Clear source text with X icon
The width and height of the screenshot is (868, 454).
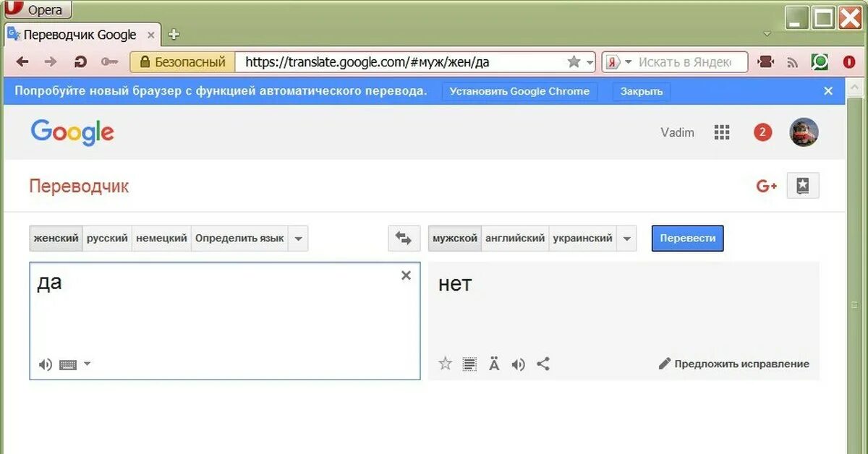406,275
